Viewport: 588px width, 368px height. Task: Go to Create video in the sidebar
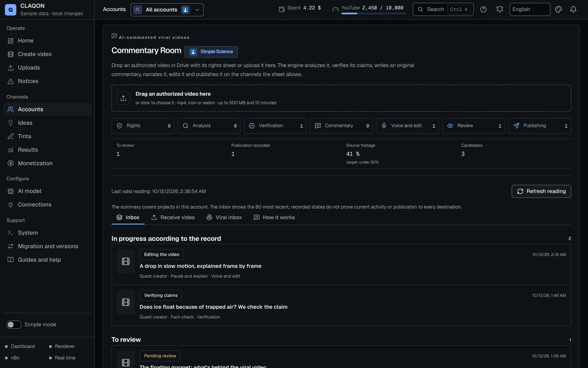[47, 54]
